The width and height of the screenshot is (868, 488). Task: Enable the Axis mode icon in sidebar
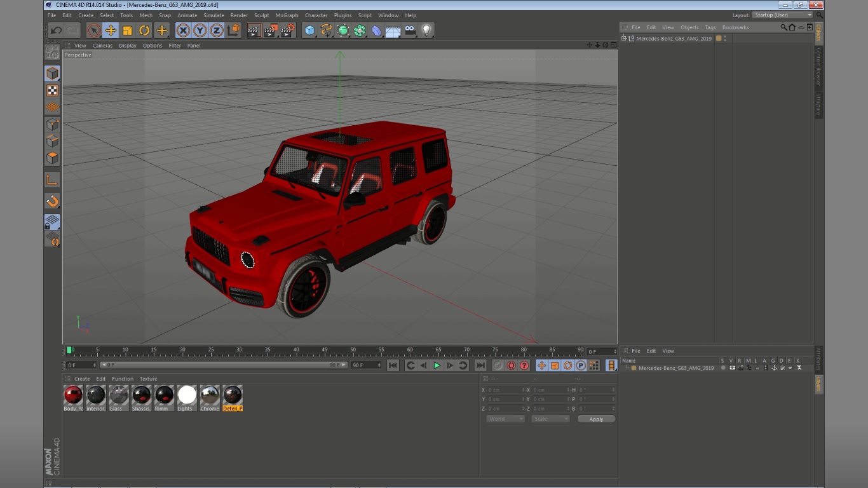(x=52, y=180)
